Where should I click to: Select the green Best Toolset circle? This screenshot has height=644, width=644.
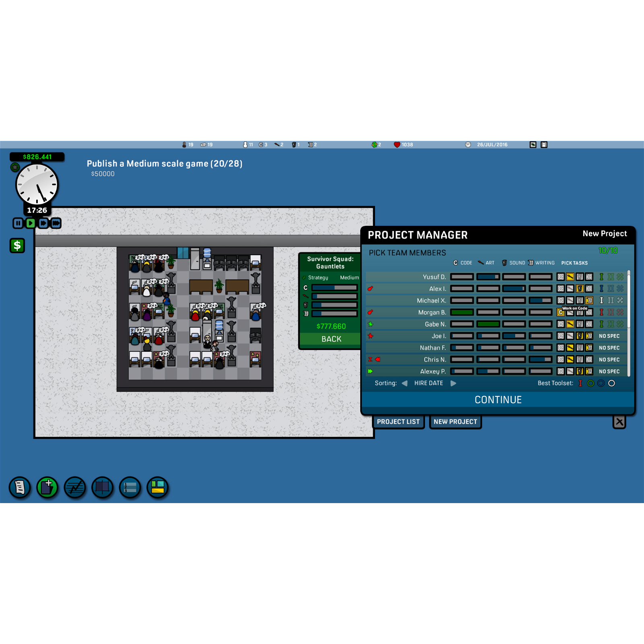(590, 383)
